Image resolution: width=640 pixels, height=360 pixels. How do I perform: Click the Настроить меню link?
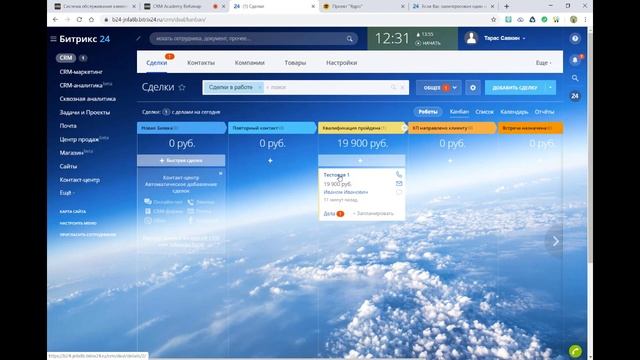[x=78, y=223]
